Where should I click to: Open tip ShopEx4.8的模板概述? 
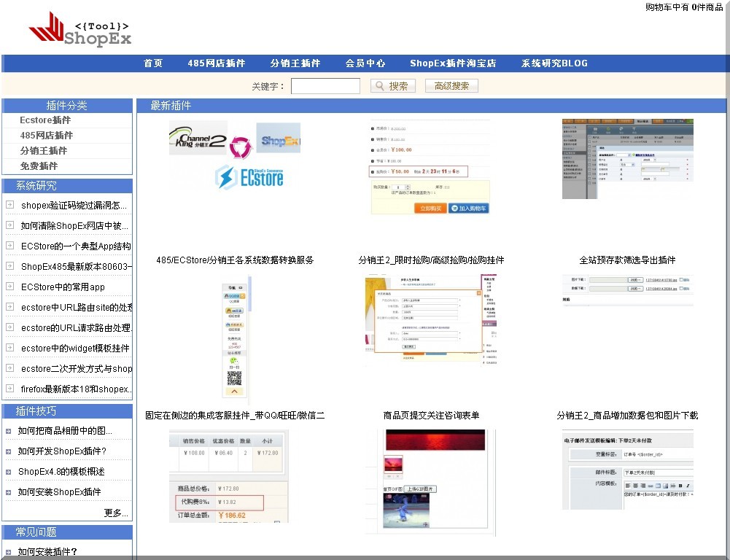61,472
